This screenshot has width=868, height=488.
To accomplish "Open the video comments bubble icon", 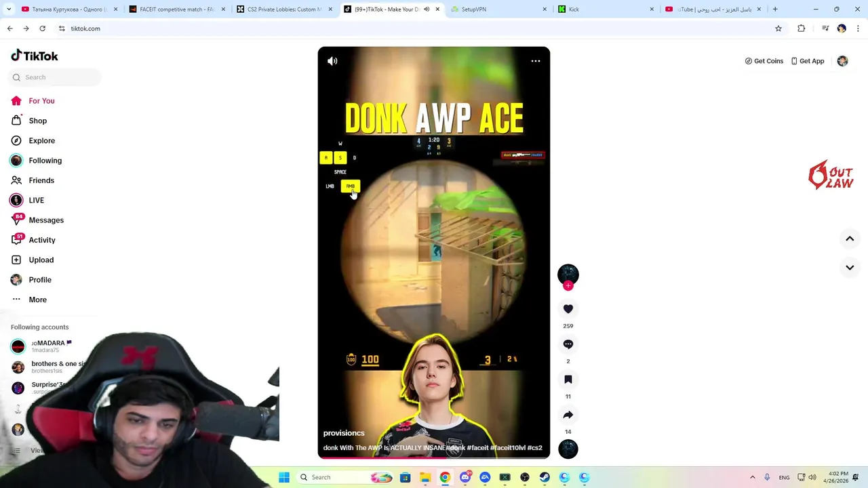I will [x=568, y=344].
